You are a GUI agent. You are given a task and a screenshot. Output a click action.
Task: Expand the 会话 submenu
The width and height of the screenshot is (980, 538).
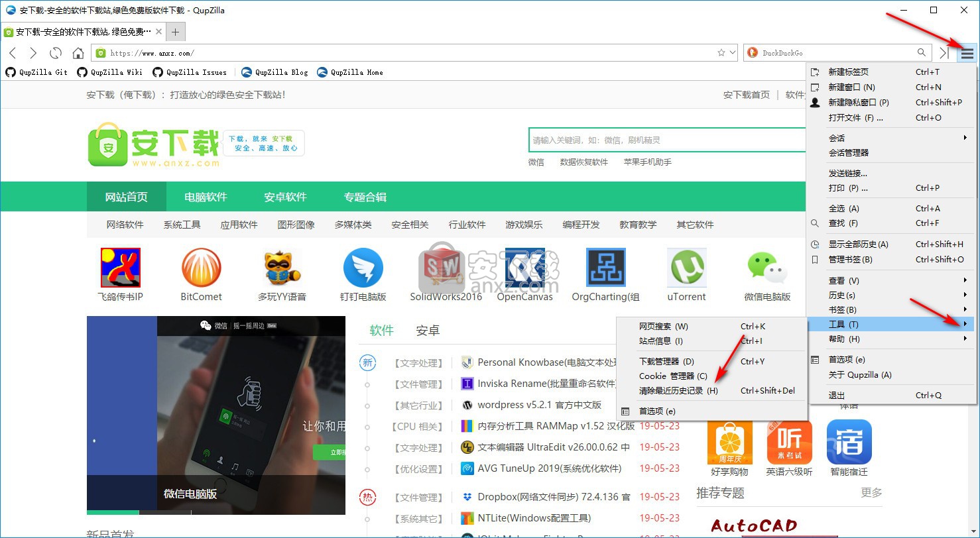(x=889, y=138)
